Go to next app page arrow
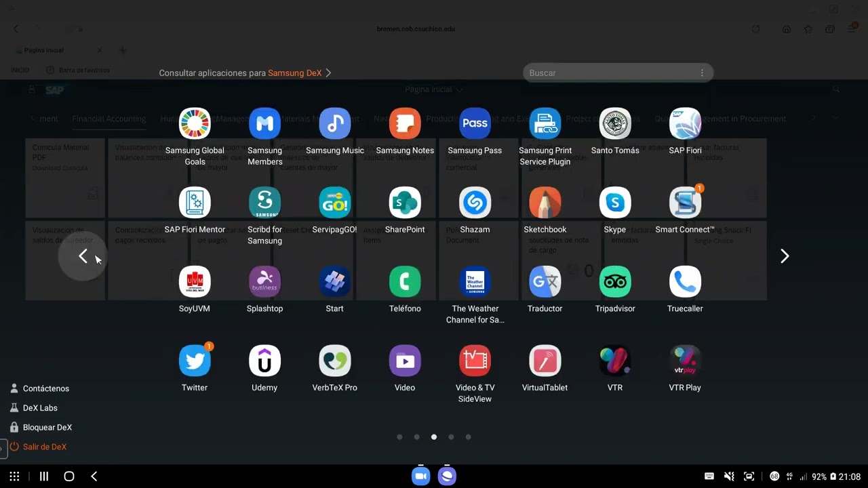This screenshot has width=868, height=488. point(785,256)
